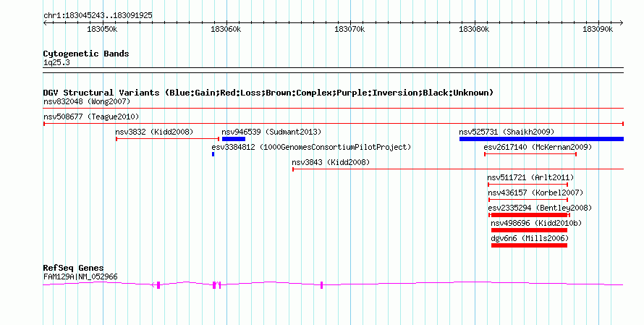Click the 1q25.3 band label
Image resolution: width=644 pixels, height=325 pixels.
coord(56,63)
